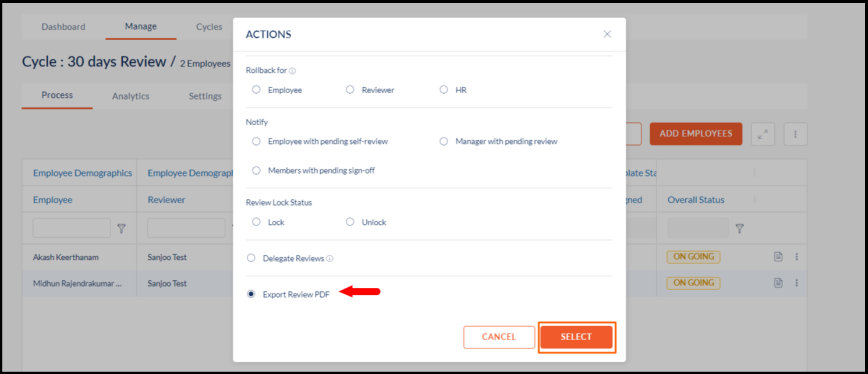The height and width of the screenshot is (374, 868).
Task: Click Employee column filter funnel icon
Action: pyautogui.click(x=121, y=228)
